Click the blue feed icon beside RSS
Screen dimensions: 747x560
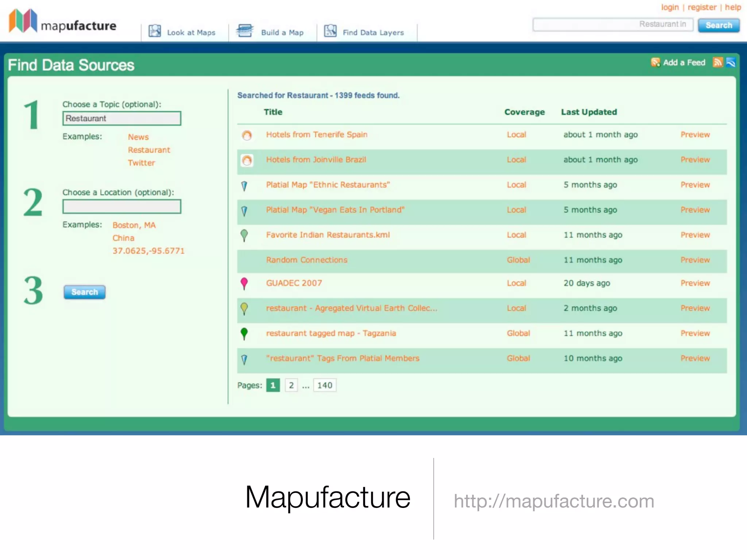click(x=731, y=62)
